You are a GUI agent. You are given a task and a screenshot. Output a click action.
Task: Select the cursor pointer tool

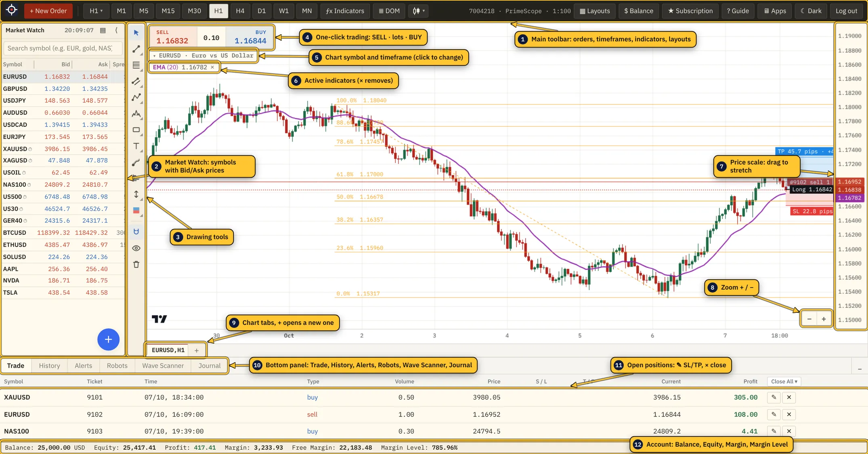[136, 33]
